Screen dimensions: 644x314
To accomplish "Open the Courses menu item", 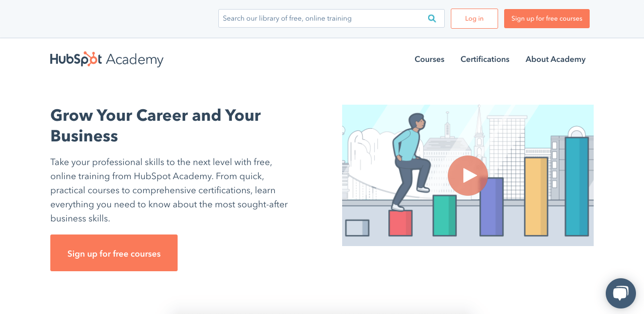I will pyautogui.click(x=430, y=59).
